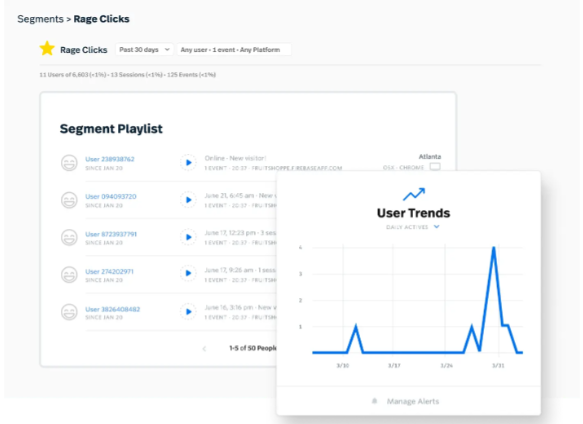The image size is (583, 424).
Task: Play session for User 094093720
Action: (x=188, y=200)
